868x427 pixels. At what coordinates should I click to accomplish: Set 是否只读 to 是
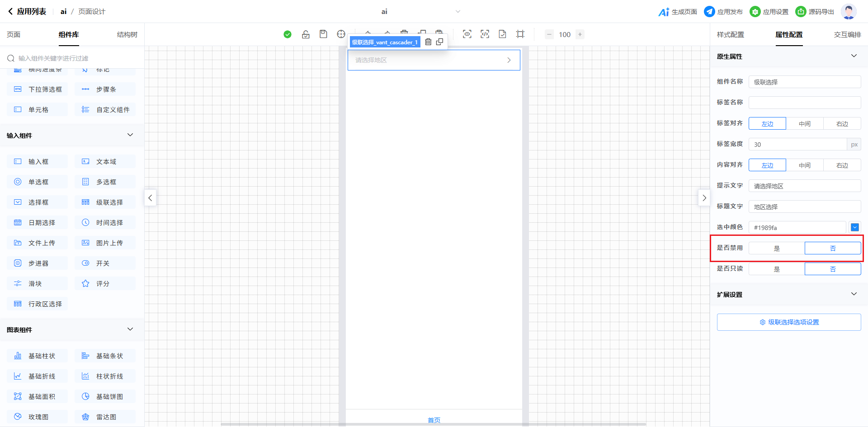pyautogui.click(x=777, y=269)
